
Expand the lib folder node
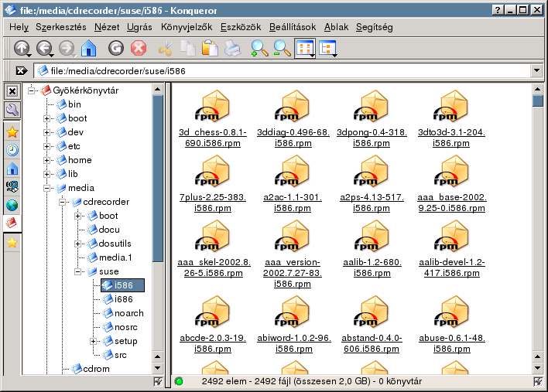(x=46, y=174)
